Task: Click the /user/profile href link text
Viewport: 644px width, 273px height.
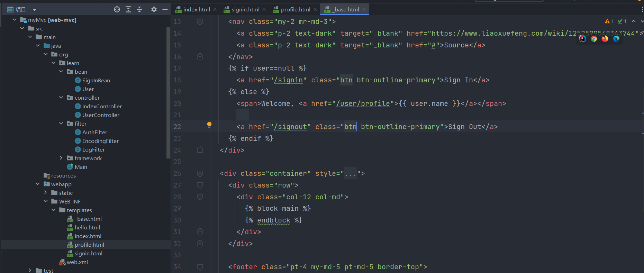Action: [x=363, y=103]
